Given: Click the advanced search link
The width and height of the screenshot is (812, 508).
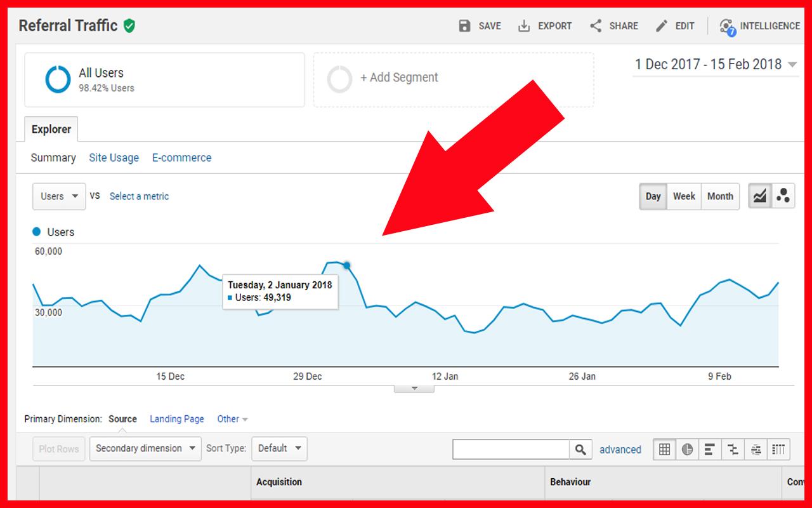Looking at the screenshot, I should [620, 450].
